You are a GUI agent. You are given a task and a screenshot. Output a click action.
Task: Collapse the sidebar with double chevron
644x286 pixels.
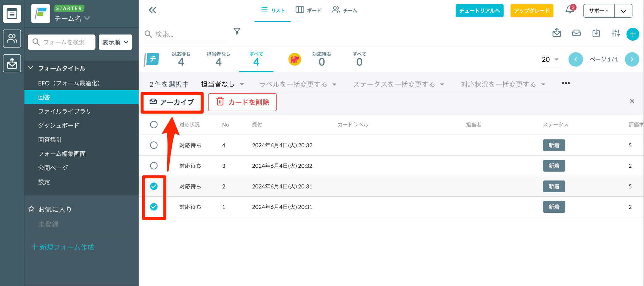tap(153, 10)
